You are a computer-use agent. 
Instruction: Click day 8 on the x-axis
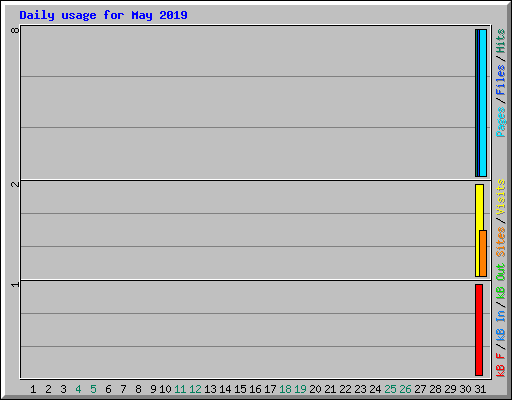coord(138,389)
